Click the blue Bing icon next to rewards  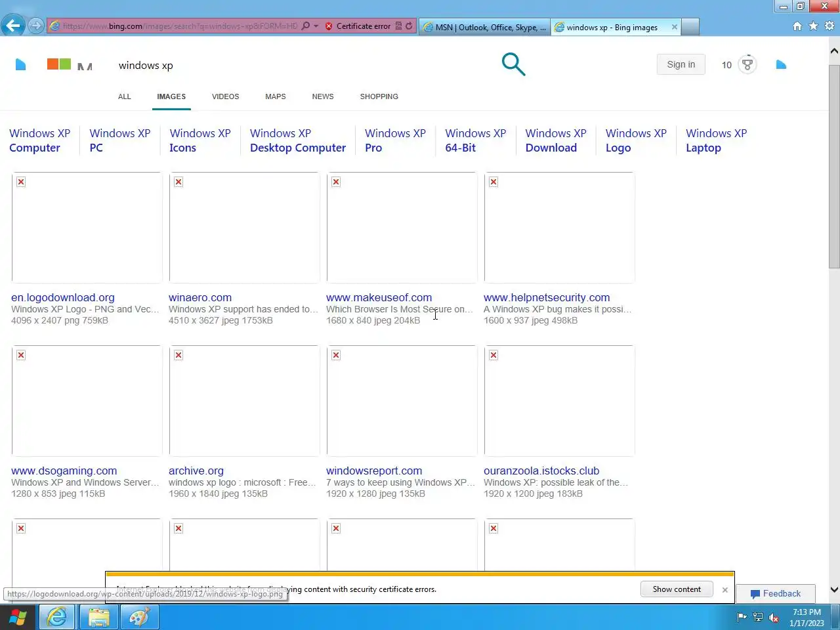coord(781,64)
